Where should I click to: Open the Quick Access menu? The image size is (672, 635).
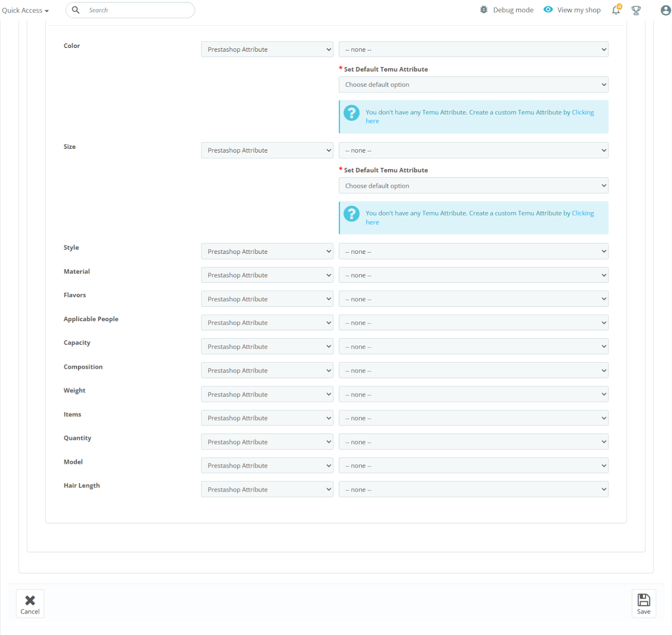click(25, 11)
